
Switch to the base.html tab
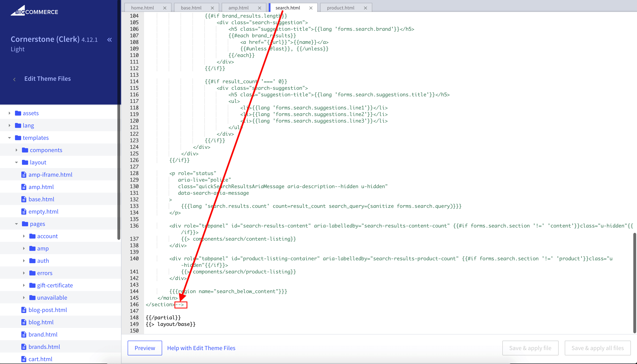191,8
